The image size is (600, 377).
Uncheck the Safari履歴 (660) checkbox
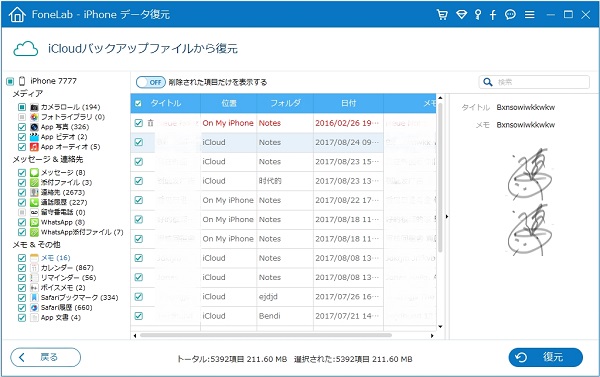point(22,307)
